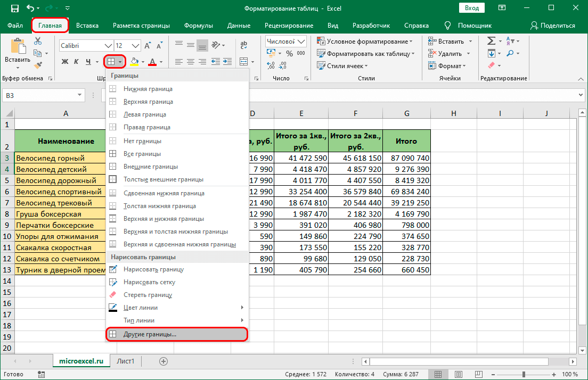Choose Все границы from borders menu

click(142, 154)
